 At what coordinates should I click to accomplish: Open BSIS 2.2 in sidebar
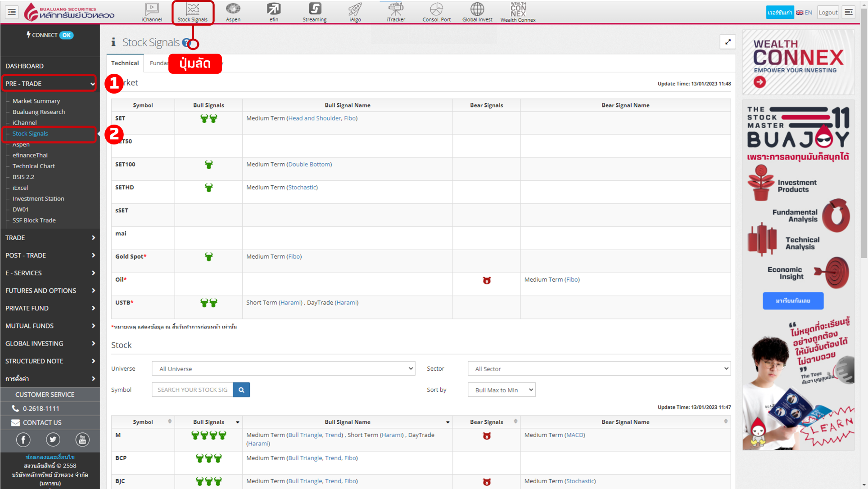[x=23, y=177]
